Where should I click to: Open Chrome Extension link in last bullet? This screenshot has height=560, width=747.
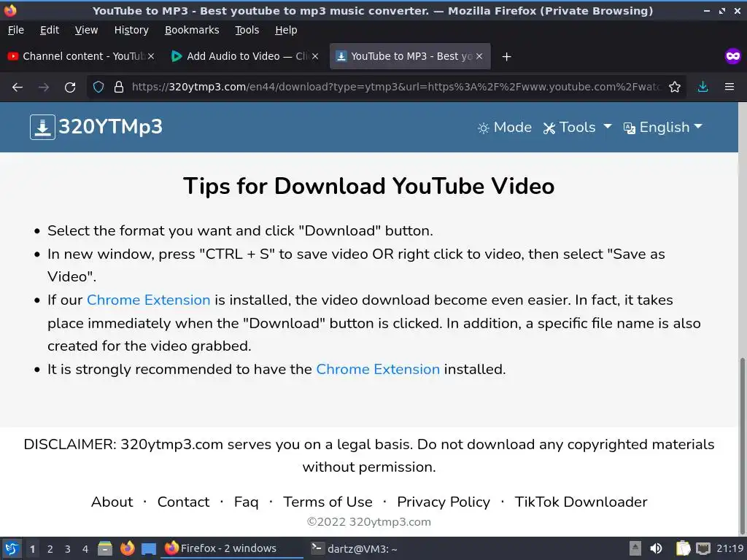click(378, 370)
